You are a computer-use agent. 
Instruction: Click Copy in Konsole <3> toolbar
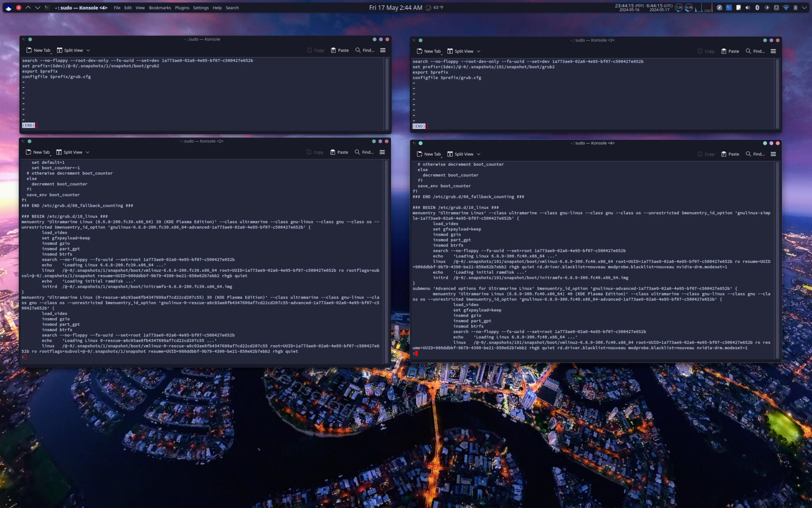pos(706,51)
